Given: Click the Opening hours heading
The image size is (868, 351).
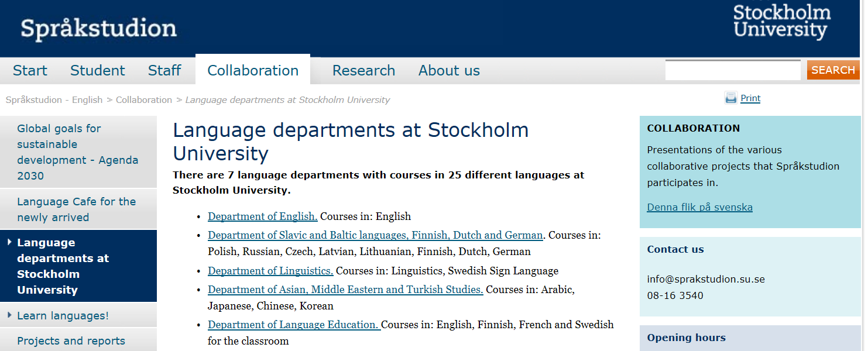Looking at the screenshot, I should tap(686, 338).
